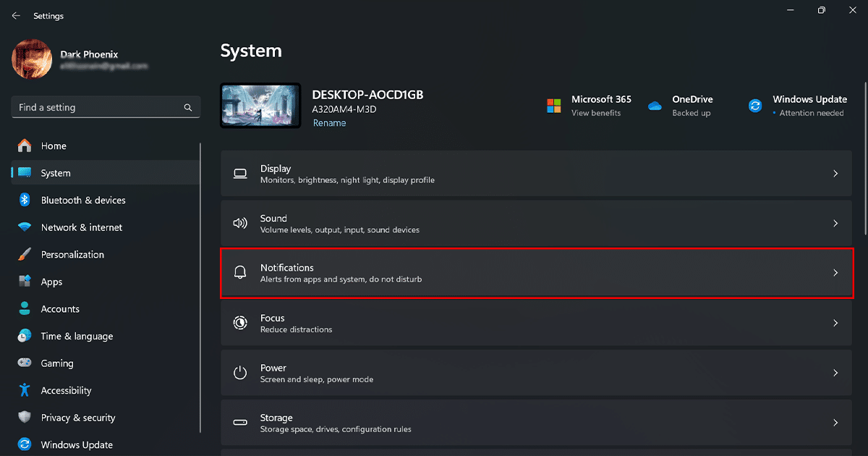Open Notifications via its chevron arrow
Image resolution: width=868 pixels, height=456 pixels.
point(835,273)
